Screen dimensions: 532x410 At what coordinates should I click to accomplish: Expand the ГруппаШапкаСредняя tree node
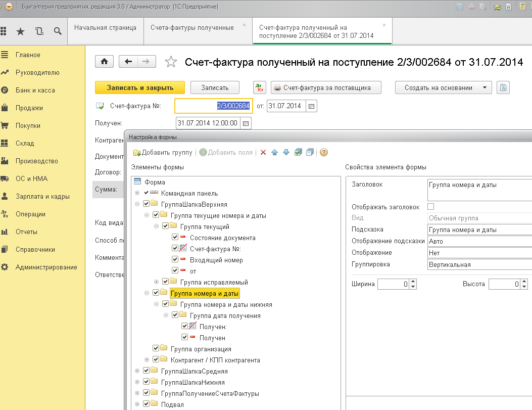tap(137, 371)
